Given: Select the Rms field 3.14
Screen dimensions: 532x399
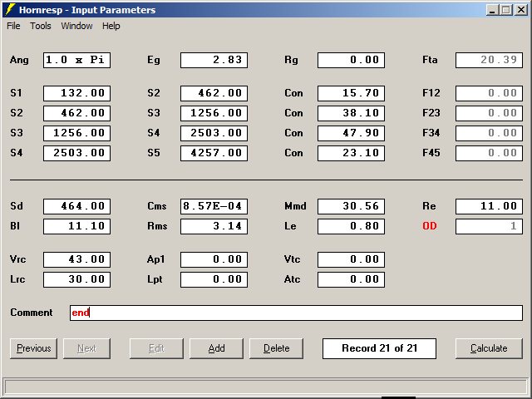Looking at the screenshot, I should pos(214,226).
